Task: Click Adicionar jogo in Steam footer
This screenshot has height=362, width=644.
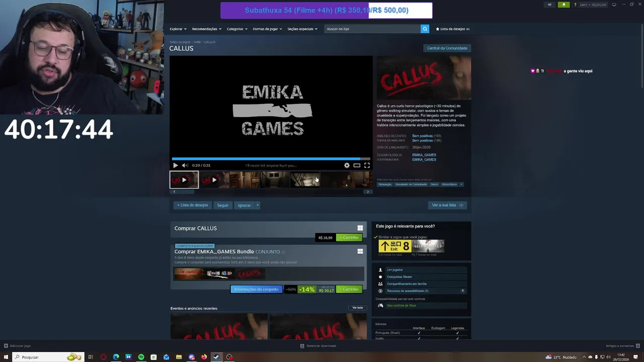Action: point(17,346)
